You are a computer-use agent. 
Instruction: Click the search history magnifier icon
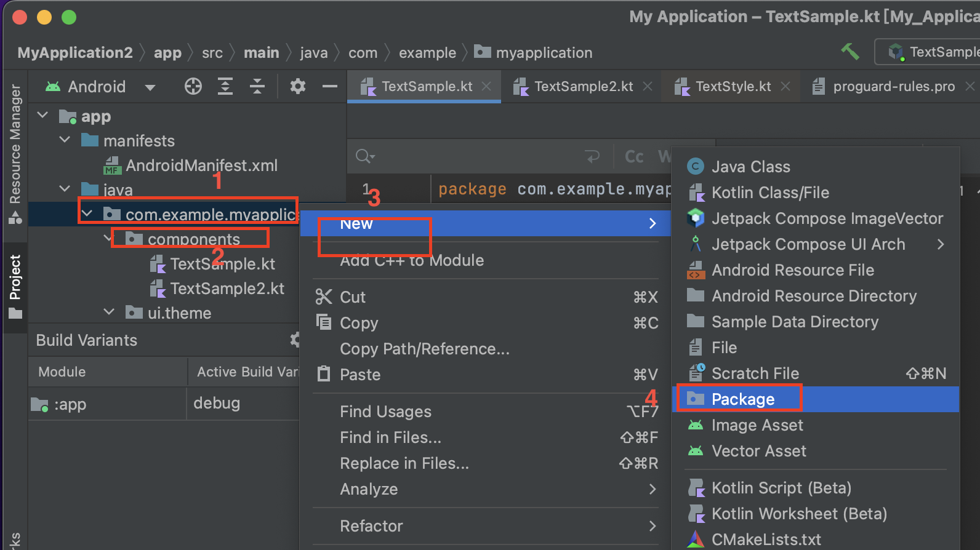point(365,157)
